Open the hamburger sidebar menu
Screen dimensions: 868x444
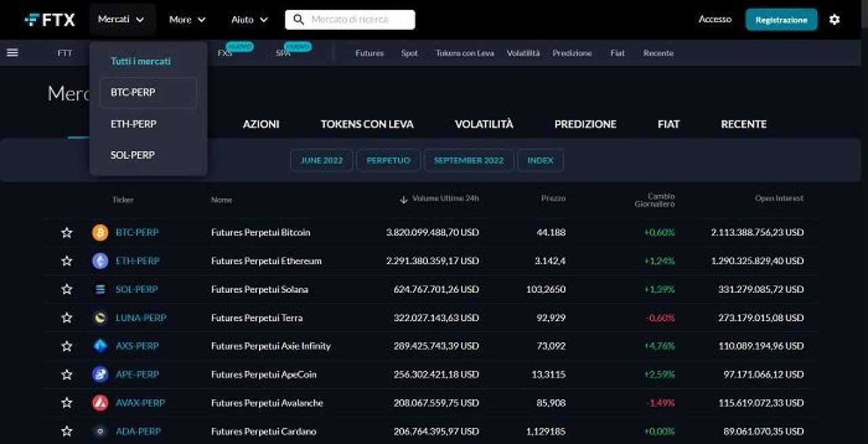click(12, 53)
